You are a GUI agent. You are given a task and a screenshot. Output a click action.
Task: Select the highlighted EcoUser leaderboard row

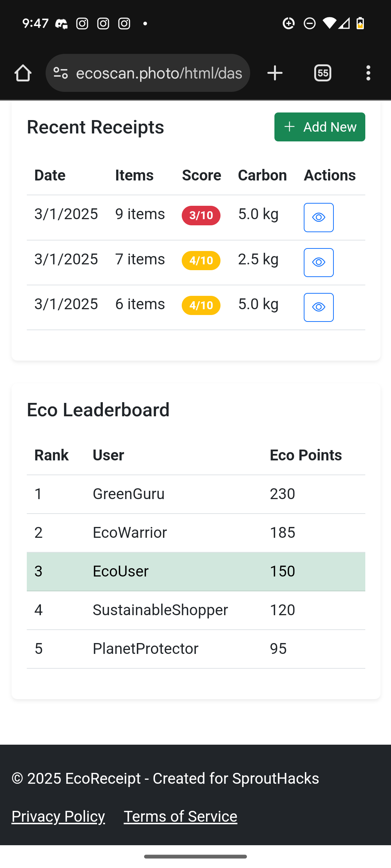point(195,571)
